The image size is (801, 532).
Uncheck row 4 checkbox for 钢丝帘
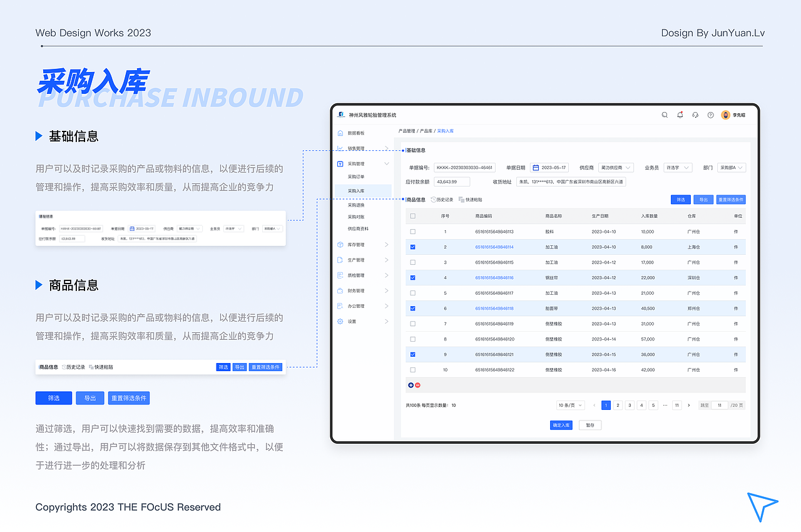pos(412,277)
